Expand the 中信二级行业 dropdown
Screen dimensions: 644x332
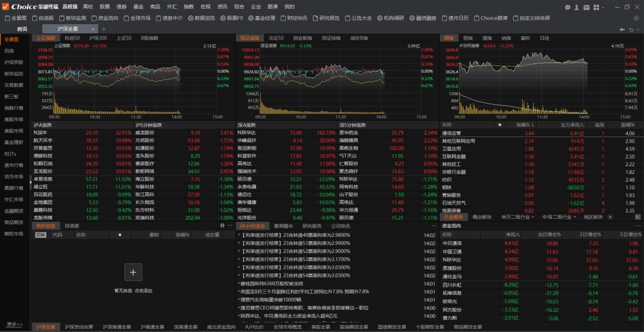558,217
